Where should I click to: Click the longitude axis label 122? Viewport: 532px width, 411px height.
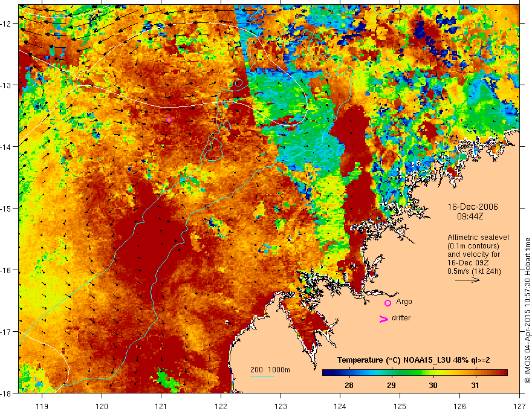[x=221, y=406]
